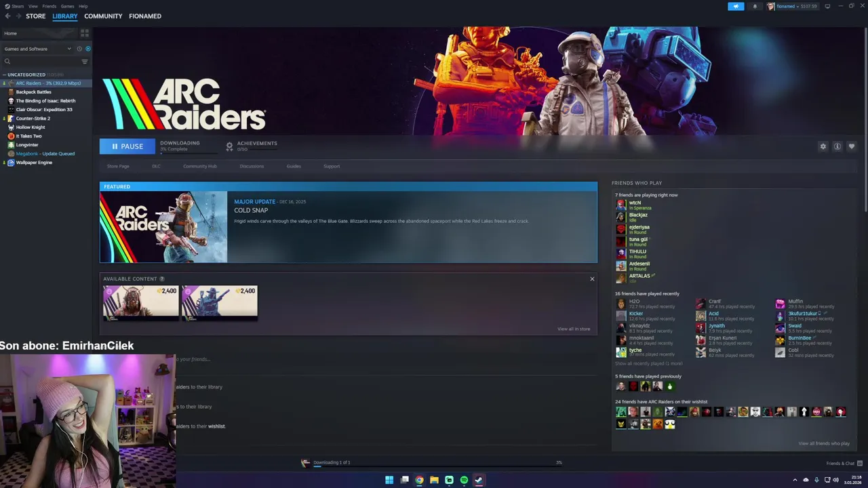The width and height of the screenshot is (868, 488).
Task: Close the Available Content panel
Action: pyautogui.click(x=592, y=279)
